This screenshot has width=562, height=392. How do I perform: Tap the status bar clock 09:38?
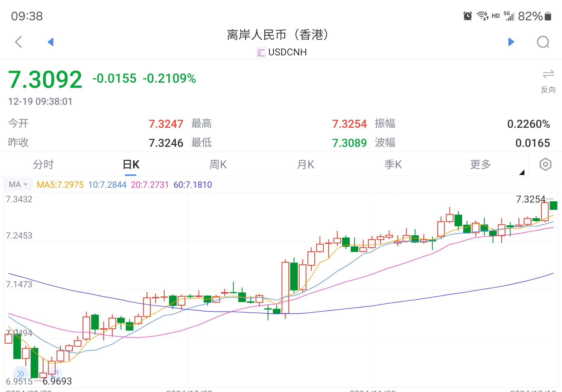pos(27,16)
